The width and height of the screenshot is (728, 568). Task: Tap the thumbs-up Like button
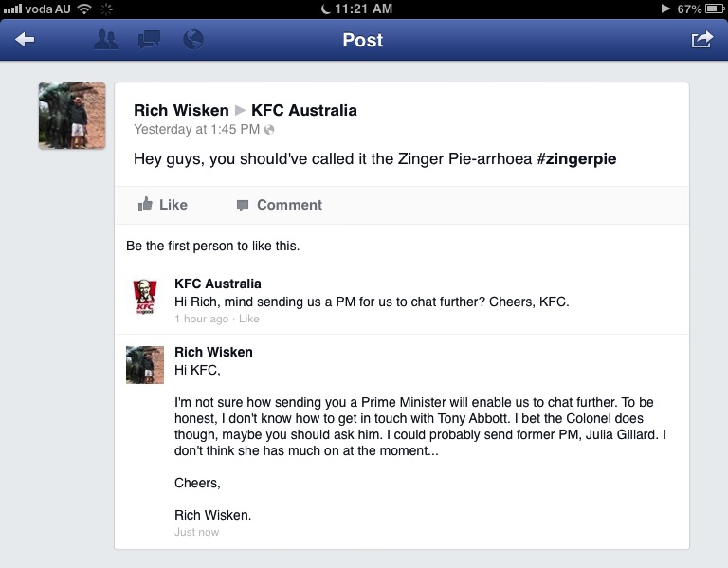click(163, 205)
